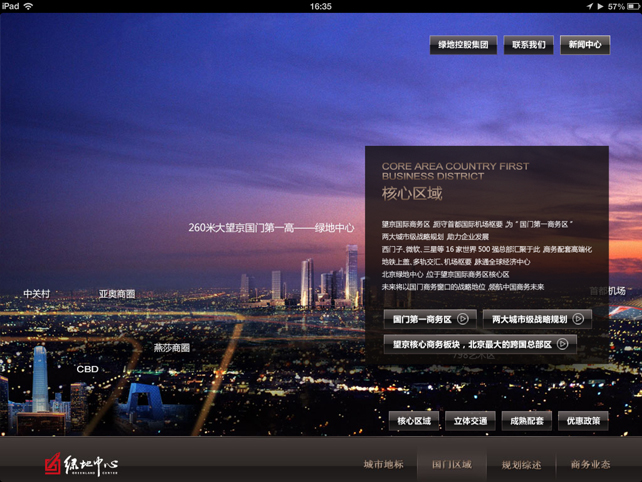This screenshot has width=642, height=482.
Task: Switch to the 规划综述 tab
Action: coord(521,465)
